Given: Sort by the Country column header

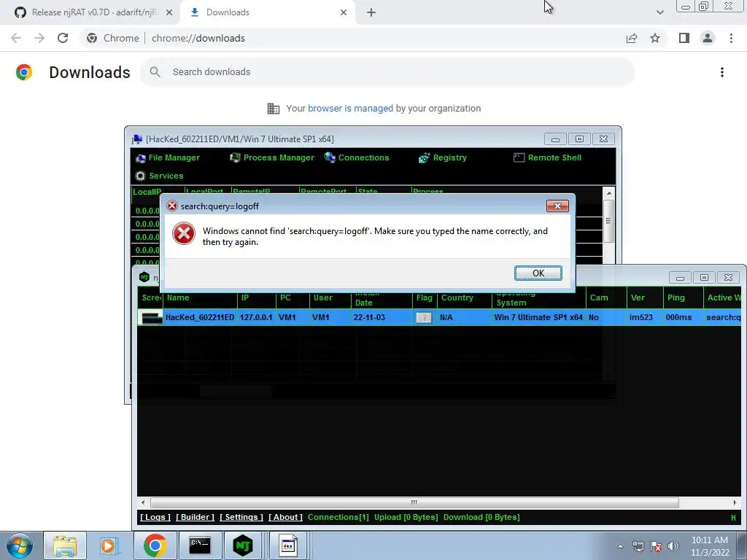Looking at the screenshot, I should tap(464, 297).
